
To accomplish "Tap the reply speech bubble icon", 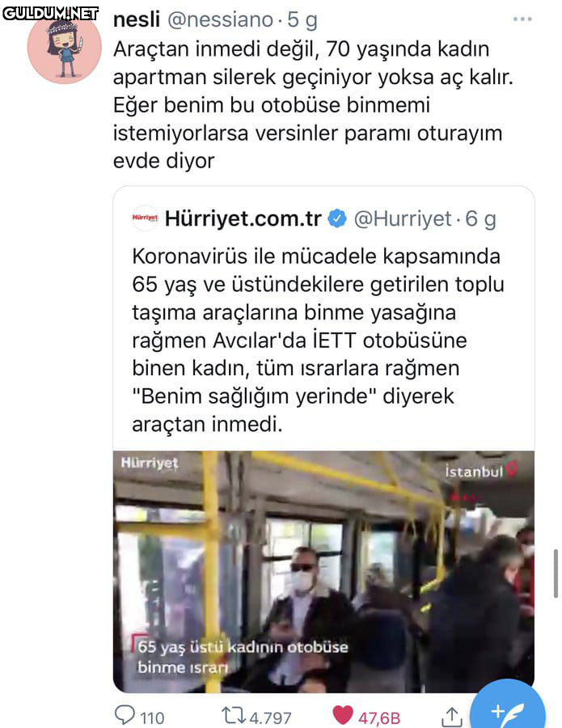I will click(125, 715).
